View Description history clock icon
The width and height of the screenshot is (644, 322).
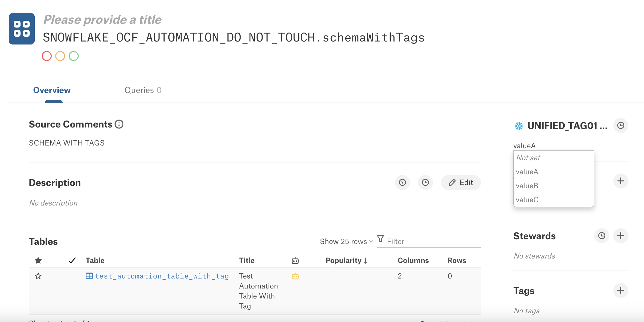pyautogui.click(x=425, y=182)
